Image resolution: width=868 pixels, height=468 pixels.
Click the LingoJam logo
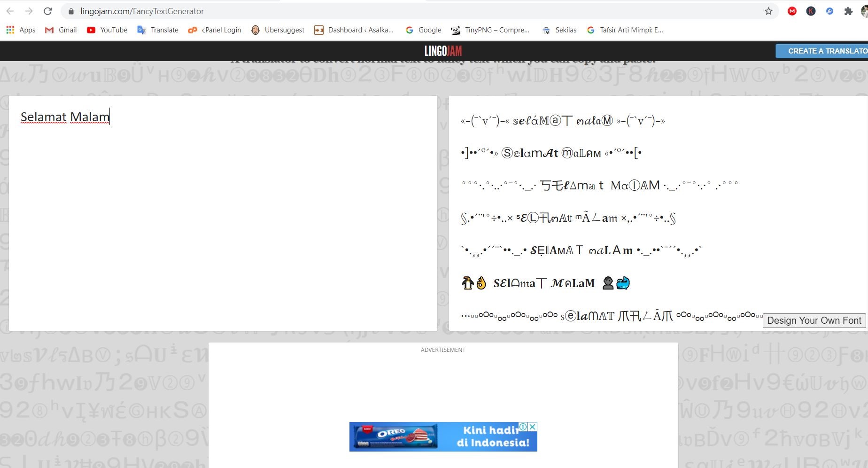click(x=443, y=51)
